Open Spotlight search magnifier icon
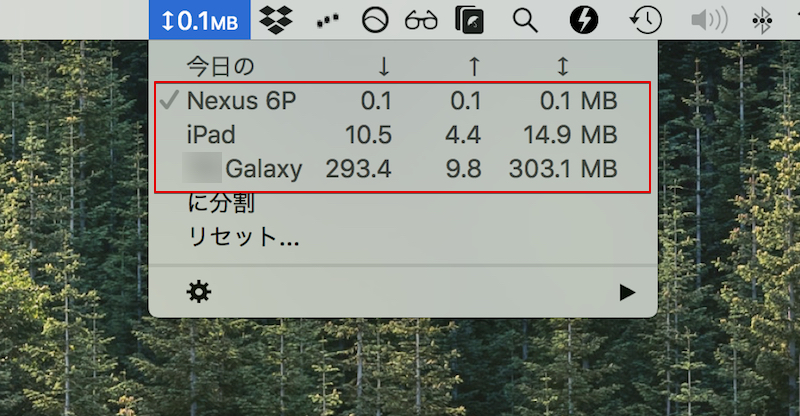 [525, 21]
